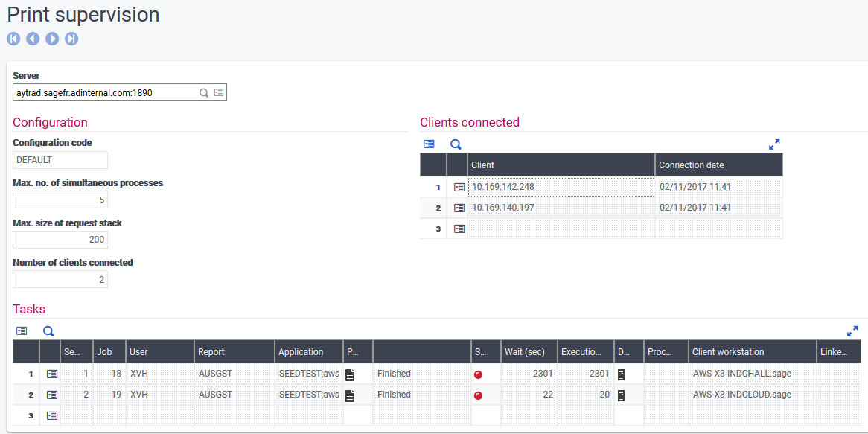Click the search icon in Server field
The width and height of the screenshot is (868, 434).
point(203,93)
